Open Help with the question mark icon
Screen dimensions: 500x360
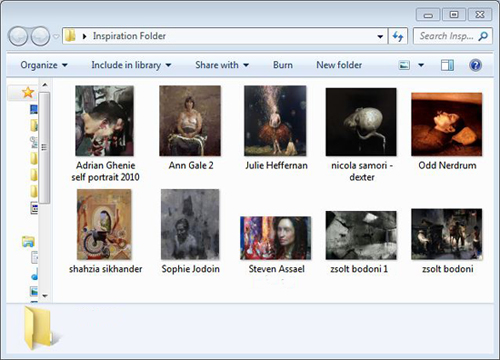click(475, 65)
